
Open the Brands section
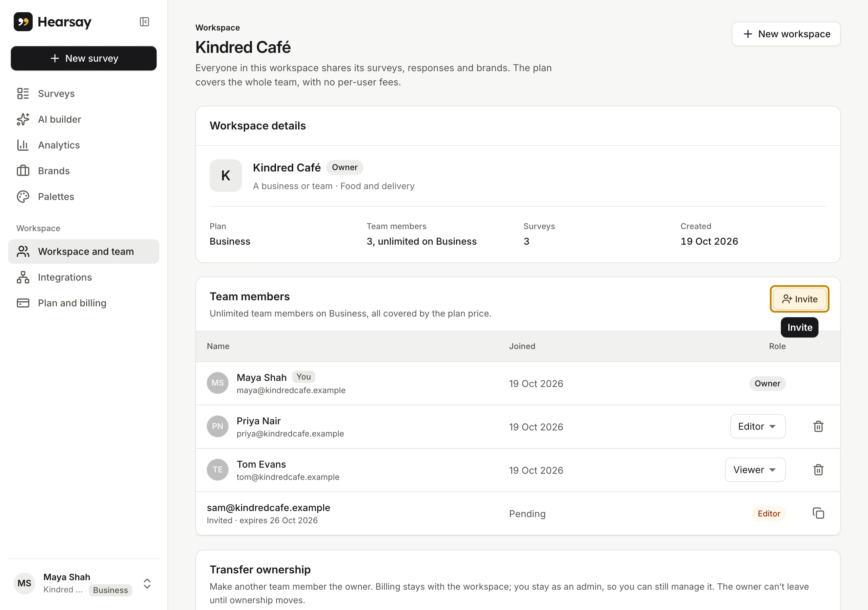83,170
